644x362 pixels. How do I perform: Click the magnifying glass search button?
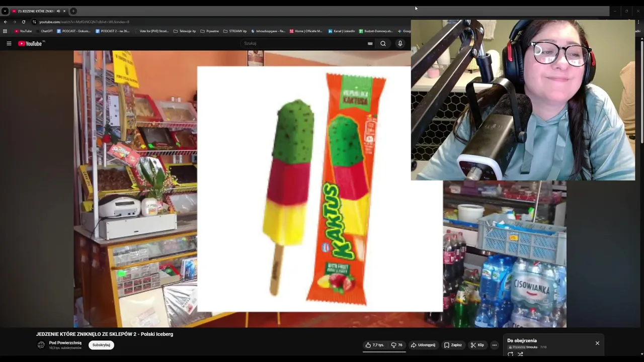tap(383, 44)
